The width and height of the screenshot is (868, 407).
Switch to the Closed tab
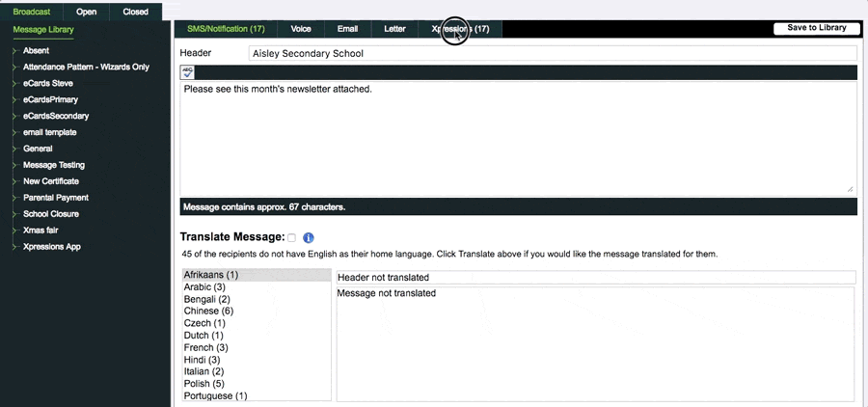136,12
